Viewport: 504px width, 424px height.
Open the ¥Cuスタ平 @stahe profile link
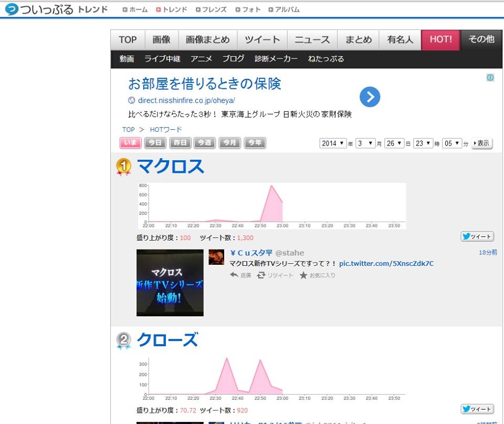pos(267,253)
